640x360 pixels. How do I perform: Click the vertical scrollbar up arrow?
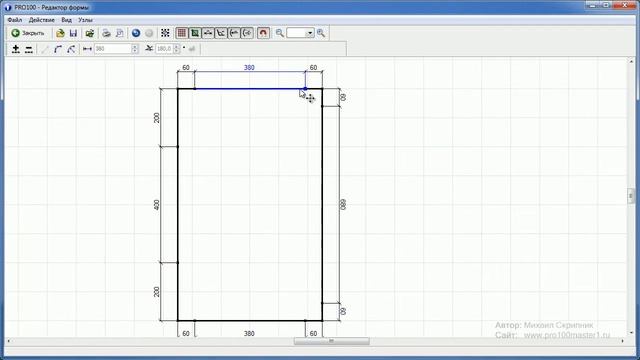[631, 61]
